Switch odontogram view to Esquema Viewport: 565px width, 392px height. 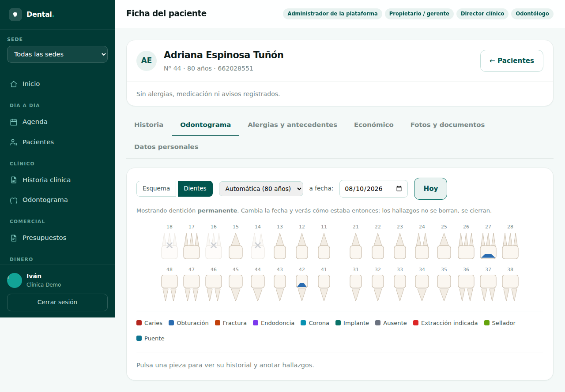point(156,189)
